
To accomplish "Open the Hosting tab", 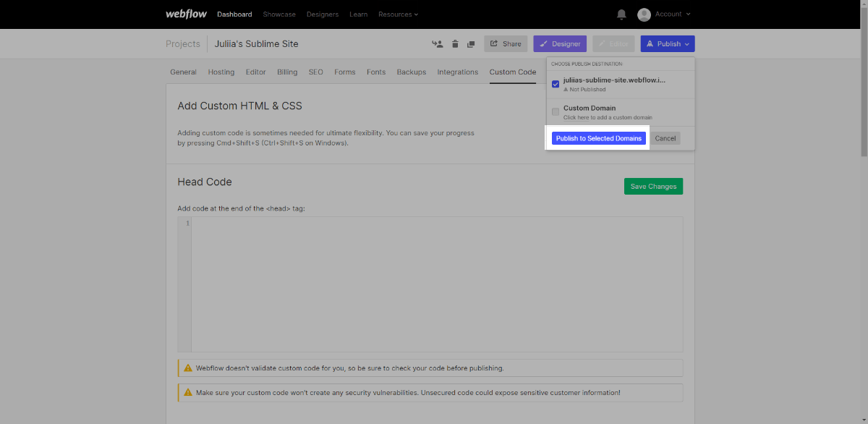I will tap(221, 72).
